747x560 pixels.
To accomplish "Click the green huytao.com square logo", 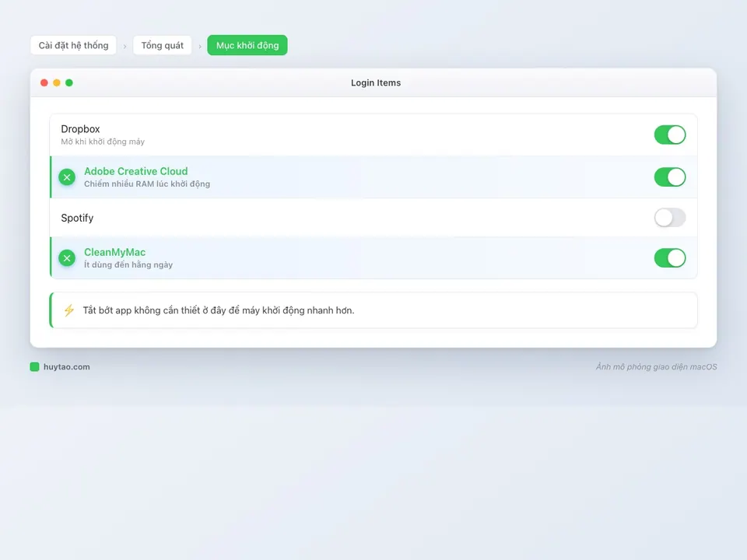I will [x=34, y=366].
